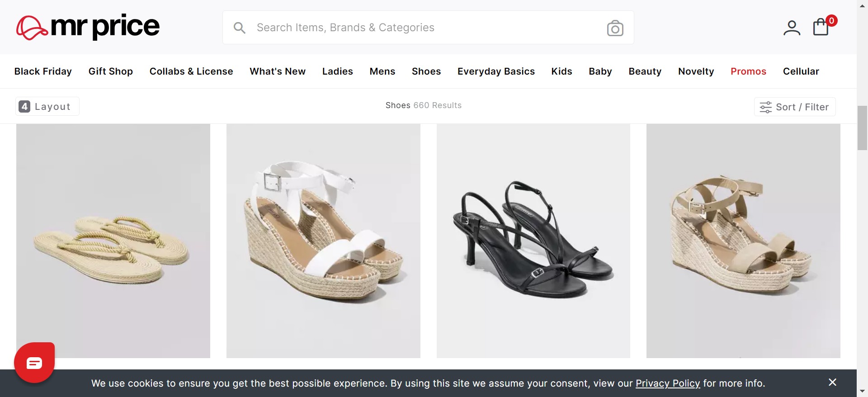Open the Ladies menu

(x=337, y=71)
